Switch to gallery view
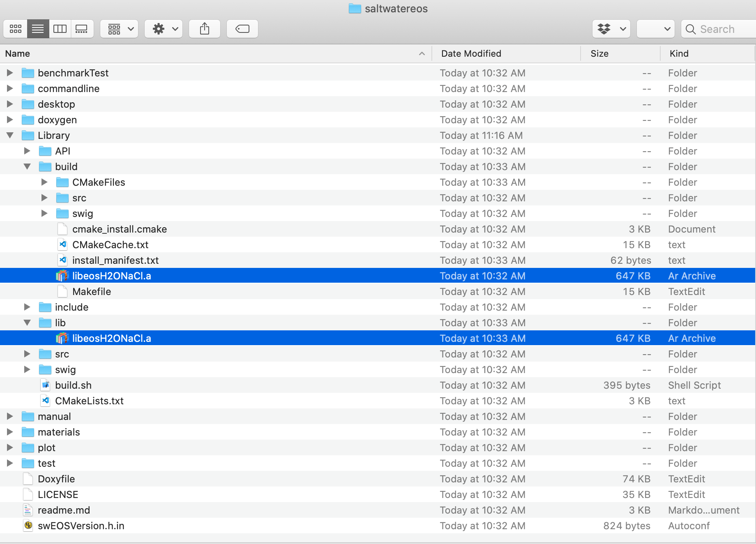Viewport: 756px width, 544px height. pos(82,29)
